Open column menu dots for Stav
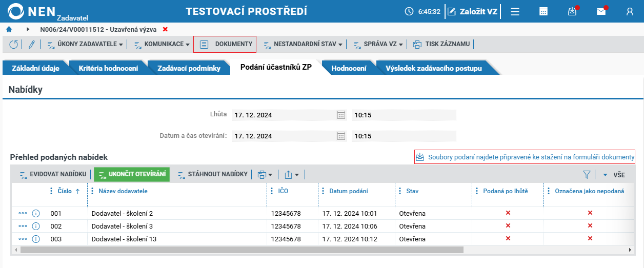 coord(400,191)
